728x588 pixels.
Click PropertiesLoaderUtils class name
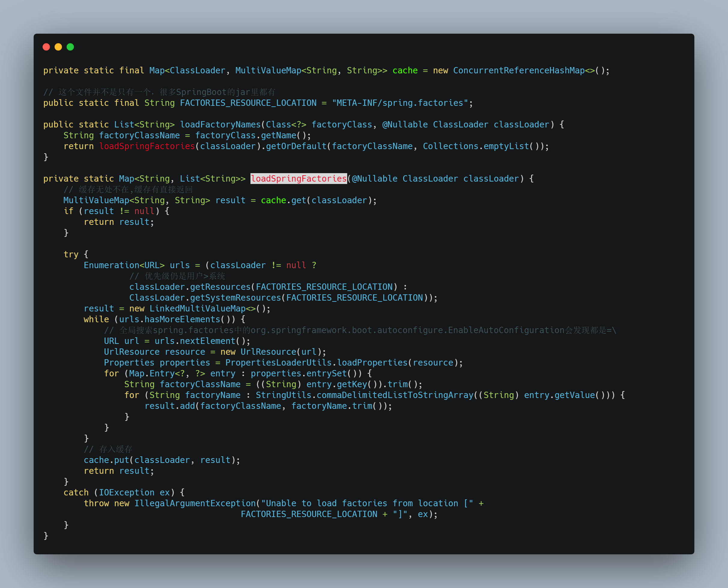click(x=278, y=363)
